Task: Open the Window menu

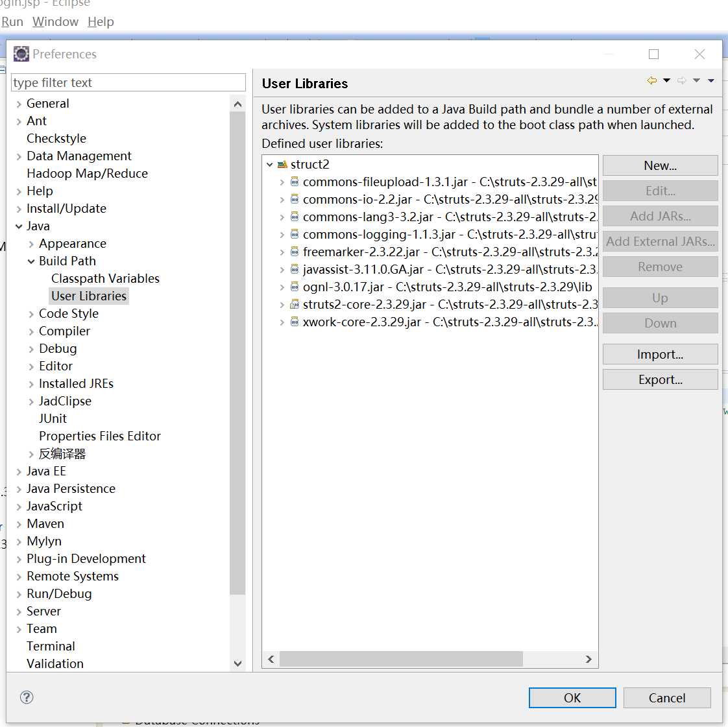Action: 55,22
